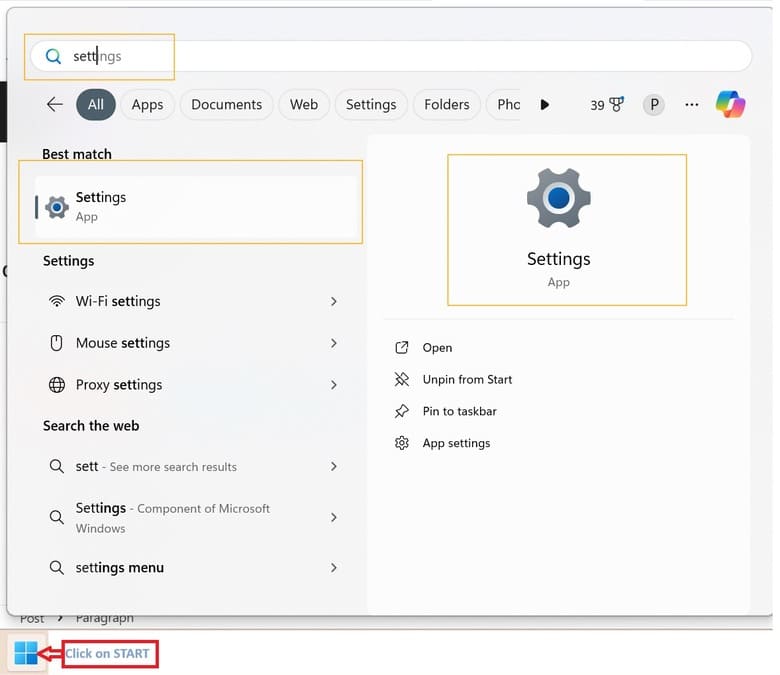
Task: Open App settings action
Action: click(x=456, y=443)
